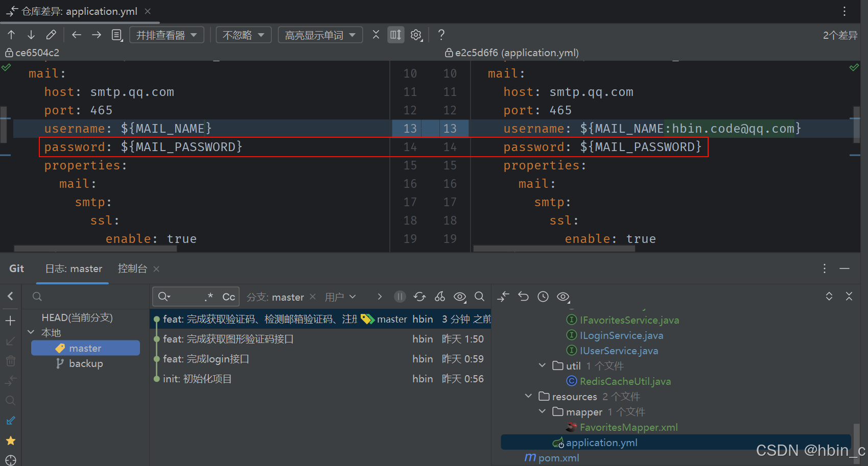Open diff help question mark

tap(441, 35)
